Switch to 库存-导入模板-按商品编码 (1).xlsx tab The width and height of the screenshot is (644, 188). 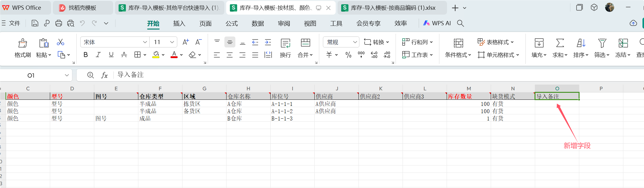392,8
